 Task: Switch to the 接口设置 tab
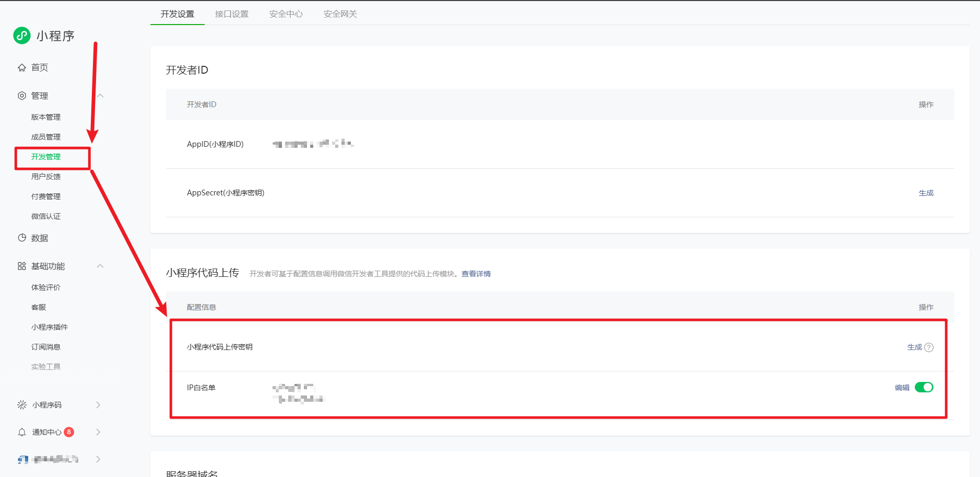point(232,14)
